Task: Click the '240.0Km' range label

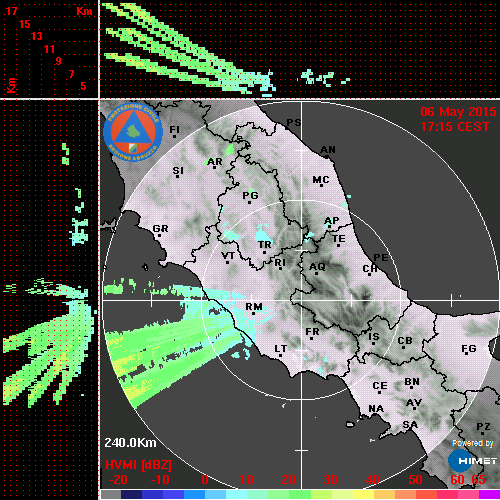Action: point(130,443)
